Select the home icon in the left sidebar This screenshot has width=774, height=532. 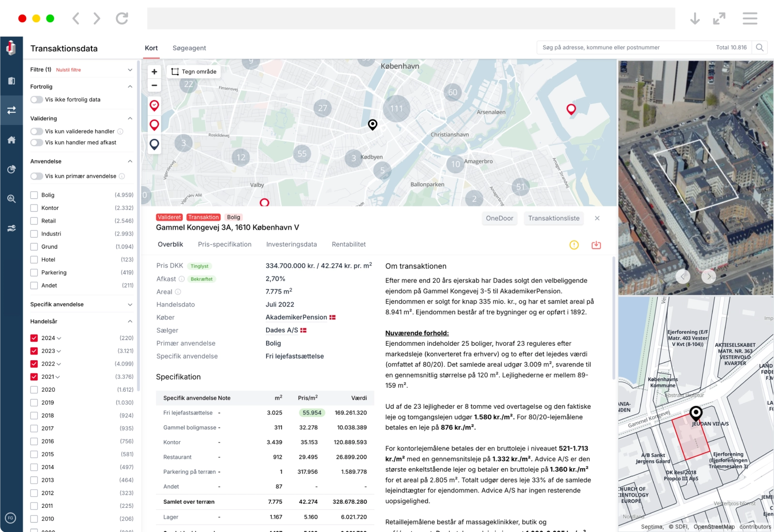11,139
